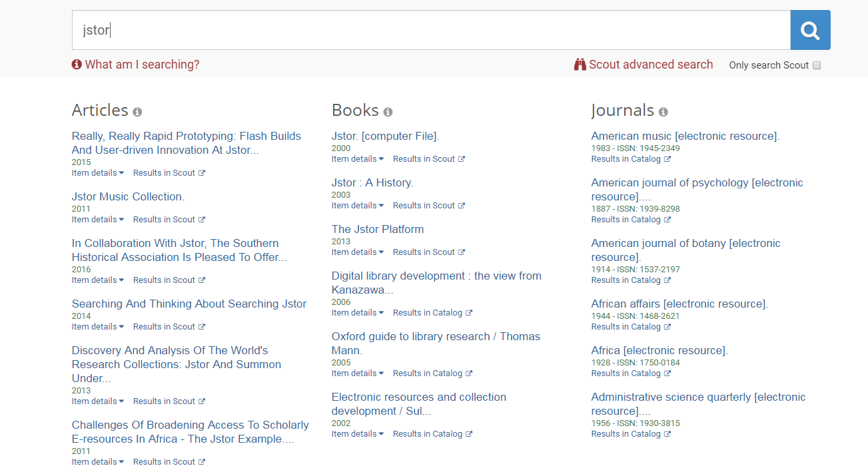
Task: Expand Item details under 'The Jstor Platform'
Action: click(x=358, y=252)
